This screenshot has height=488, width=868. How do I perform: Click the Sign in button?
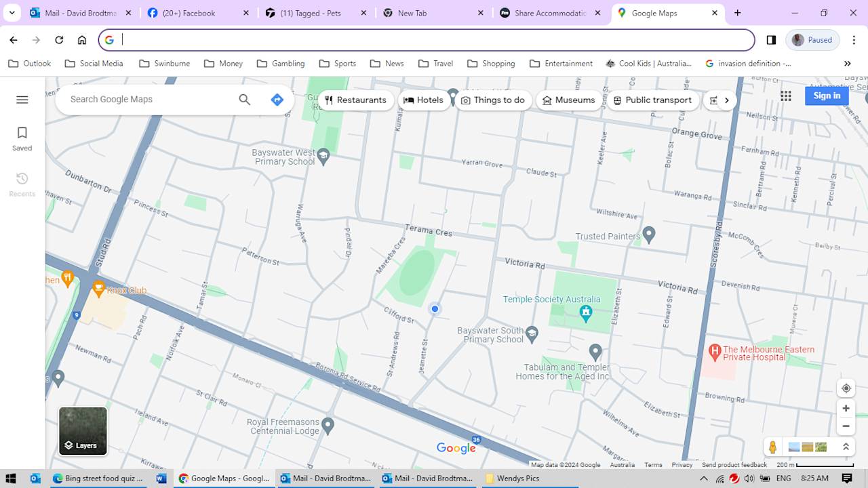(826, 96)
